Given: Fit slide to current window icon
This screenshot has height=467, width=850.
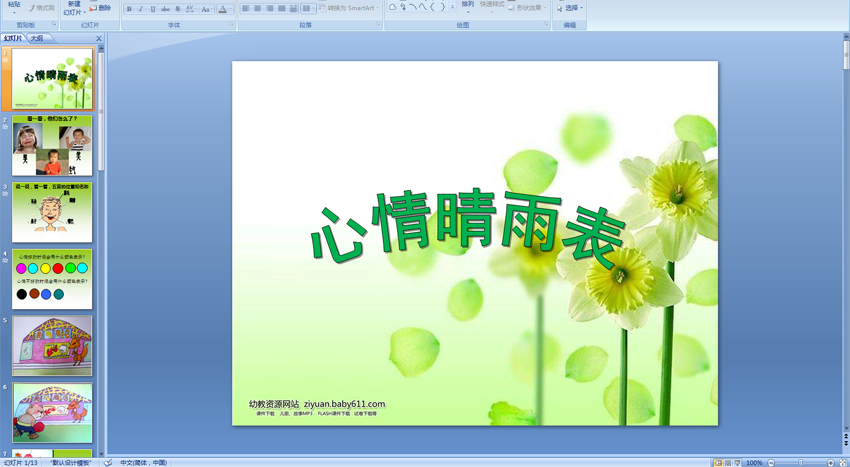Looking at the screenshot, I should click(x=842, y=463).
